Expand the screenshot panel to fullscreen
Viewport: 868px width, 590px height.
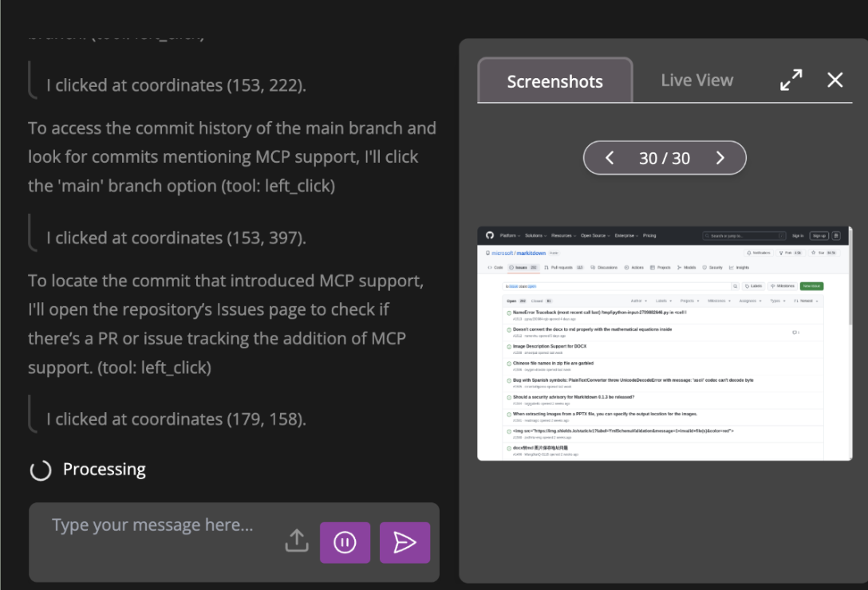click(791, 80)
